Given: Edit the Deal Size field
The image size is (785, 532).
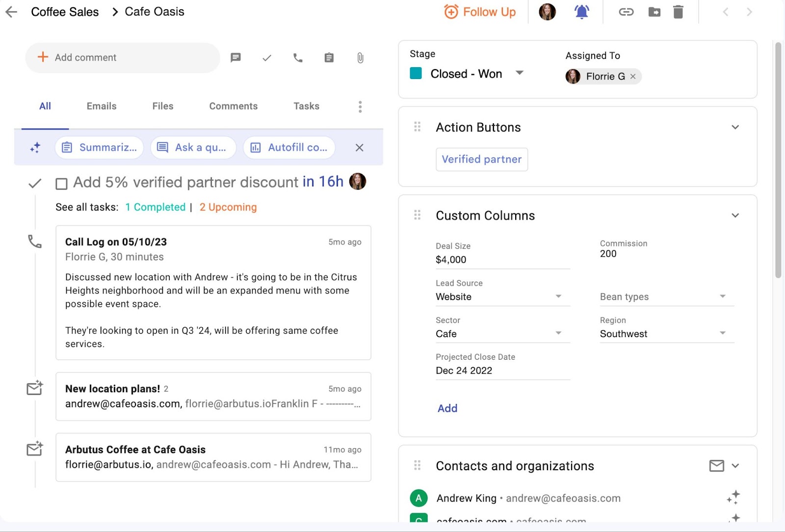Looking at the screenshot, I should 503,260.
